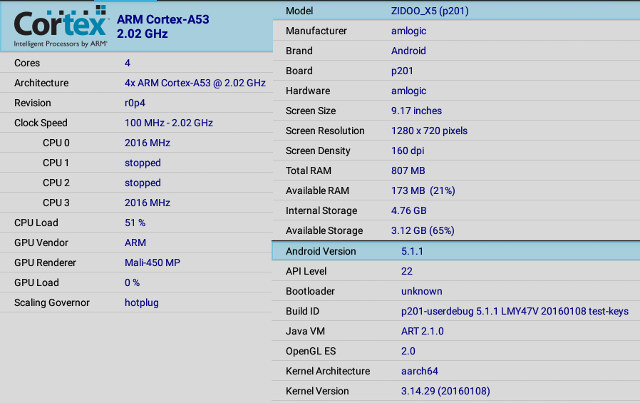Click the Bootloader value 'unknown'
The image size is (640, 403).
(x=422, y=291)
